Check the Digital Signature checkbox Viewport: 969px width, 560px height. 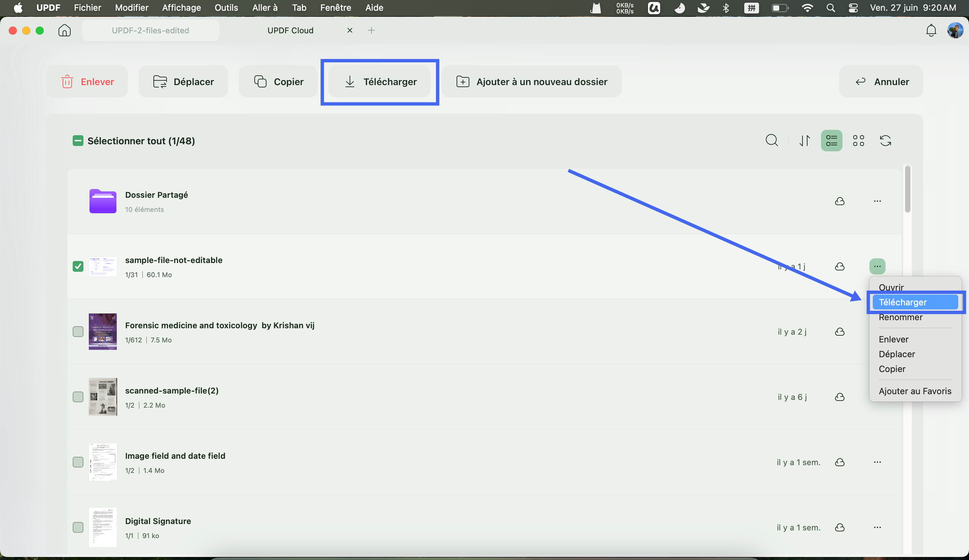(78, 527)
